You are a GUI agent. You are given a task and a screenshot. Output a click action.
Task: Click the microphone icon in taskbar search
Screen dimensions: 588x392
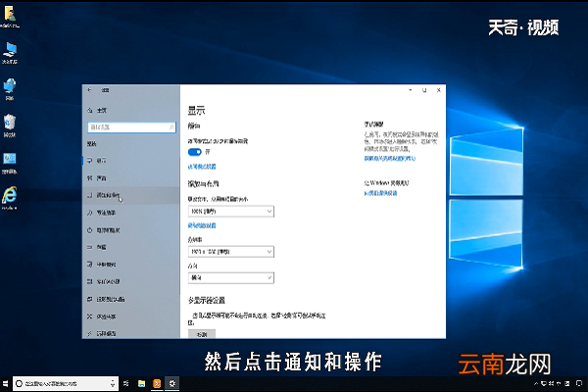[x=113, y=383]
